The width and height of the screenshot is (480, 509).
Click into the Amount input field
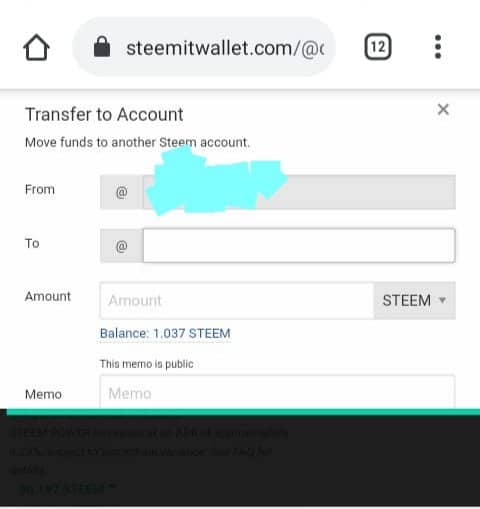237,300
